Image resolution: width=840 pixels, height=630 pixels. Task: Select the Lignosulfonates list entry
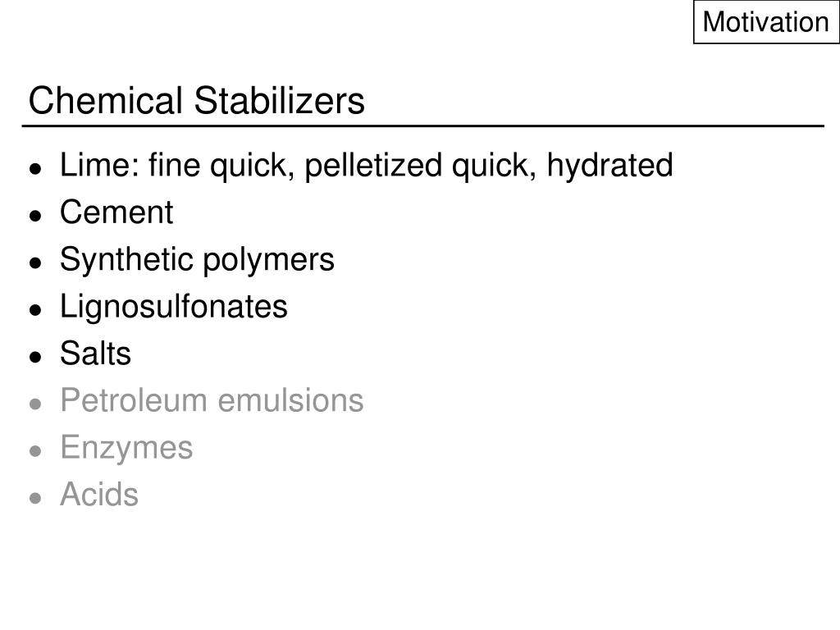(x=174, y=307)
